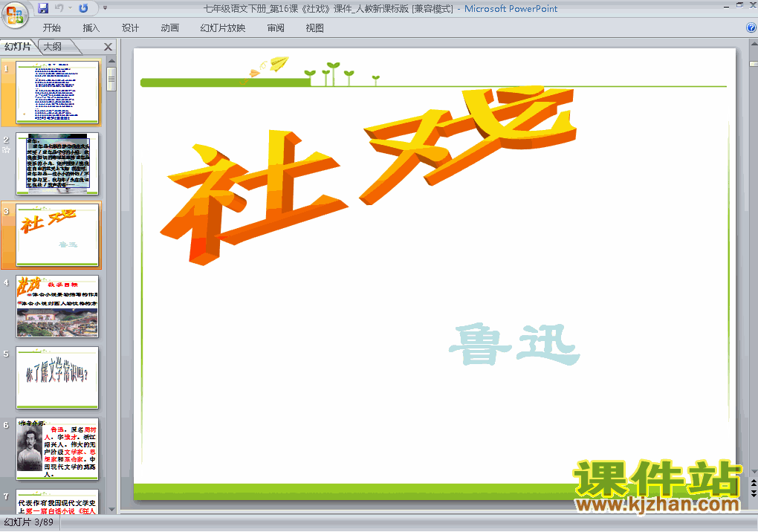The image size is (758, 532).
Task: Open the 设计 ribbon tab
Action: click(x=130, y=28)
